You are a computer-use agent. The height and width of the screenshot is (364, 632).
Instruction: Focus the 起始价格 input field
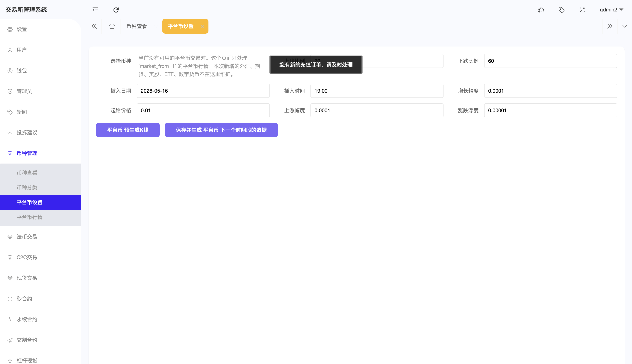pos(203,111)
